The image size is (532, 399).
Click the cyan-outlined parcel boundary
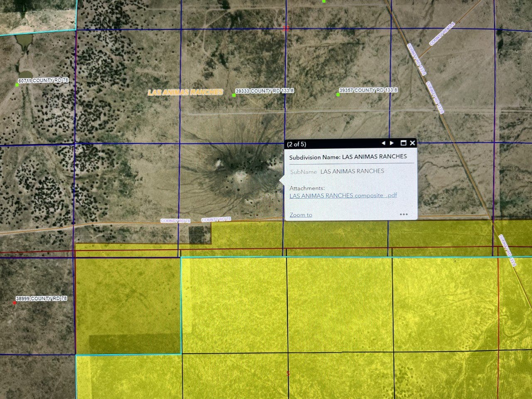tap(180, 303)
